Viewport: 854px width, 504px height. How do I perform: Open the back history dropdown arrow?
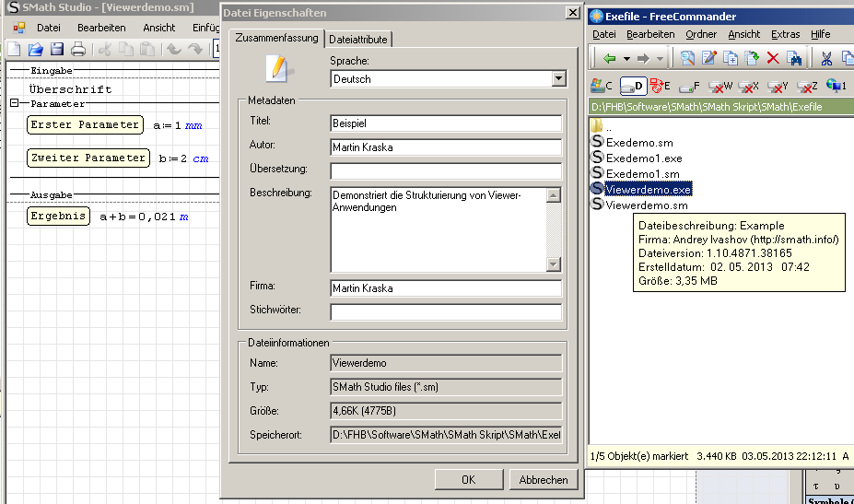pos(626,59)
